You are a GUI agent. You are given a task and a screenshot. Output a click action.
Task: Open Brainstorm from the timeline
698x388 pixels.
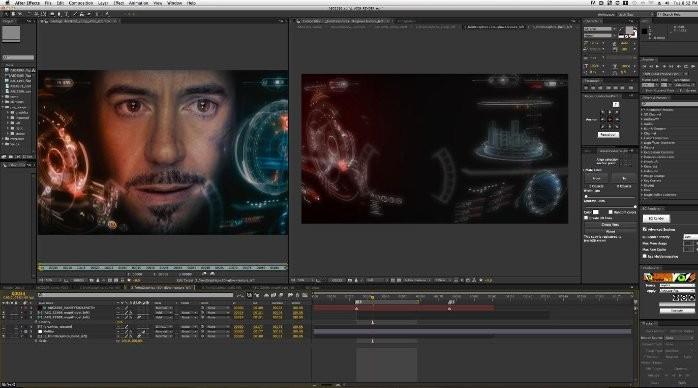pos(290,295)
